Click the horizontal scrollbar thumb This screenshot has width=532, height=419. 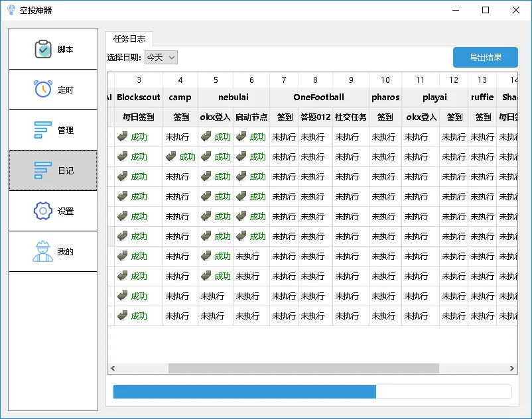(x=304, y=368)
